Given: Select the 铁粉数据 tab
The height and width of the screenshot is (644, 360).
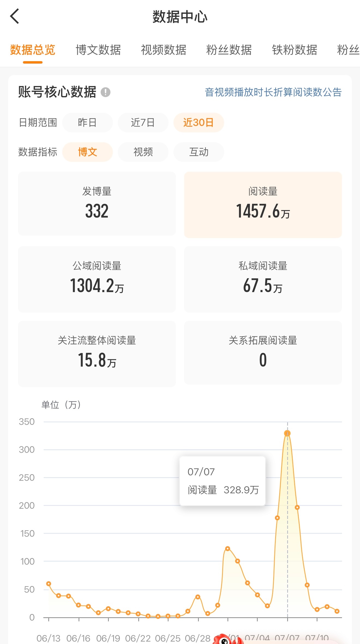Looking at the screenshot, I should point(295,50).
